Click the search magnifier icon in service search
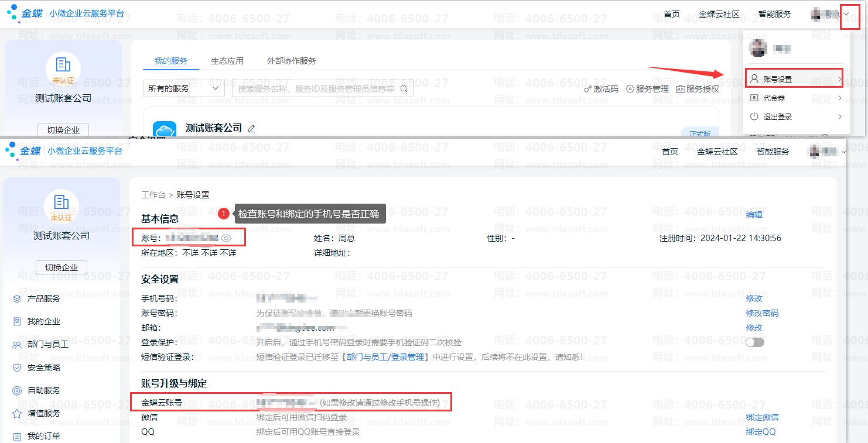The width and height of the screenshot is (868, 443). click(x=404, y=89)
